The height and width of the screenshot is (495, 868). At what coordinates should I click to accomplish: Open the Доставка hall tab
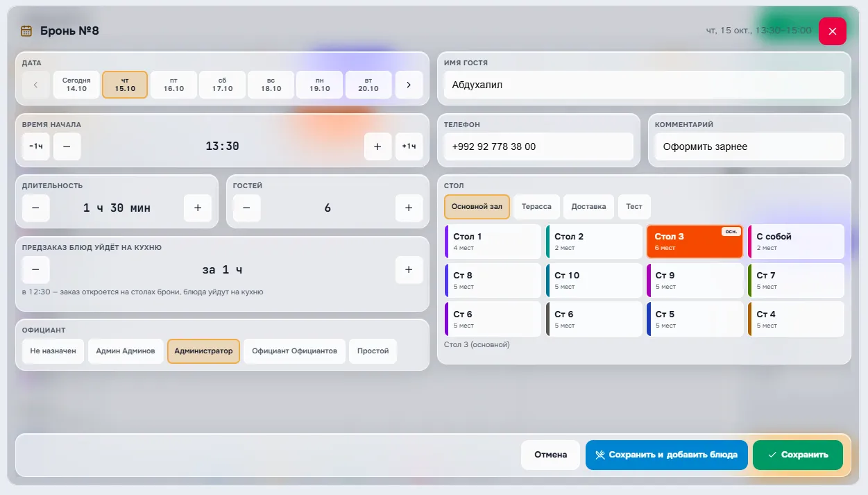click(588, 207)
